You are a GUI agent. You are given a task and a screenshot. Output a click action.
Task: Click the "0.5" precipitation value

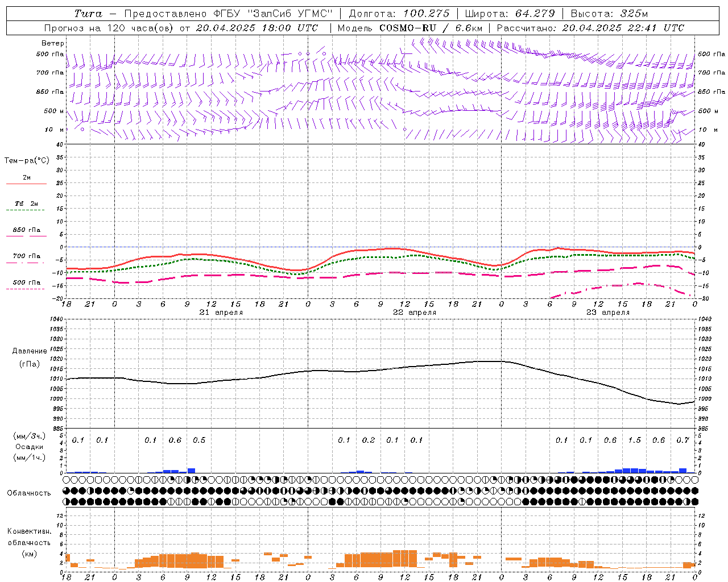tap(199, 440)
